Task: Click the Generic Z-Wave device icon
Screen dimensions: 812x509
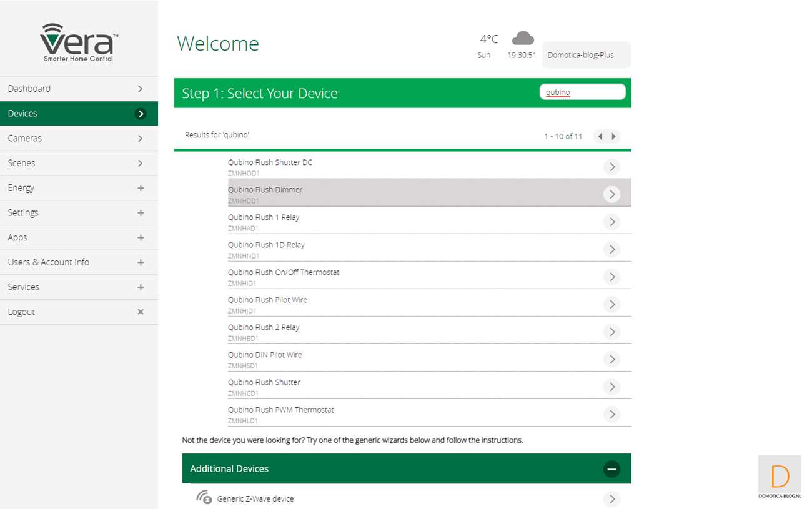Action: (204, 498)
